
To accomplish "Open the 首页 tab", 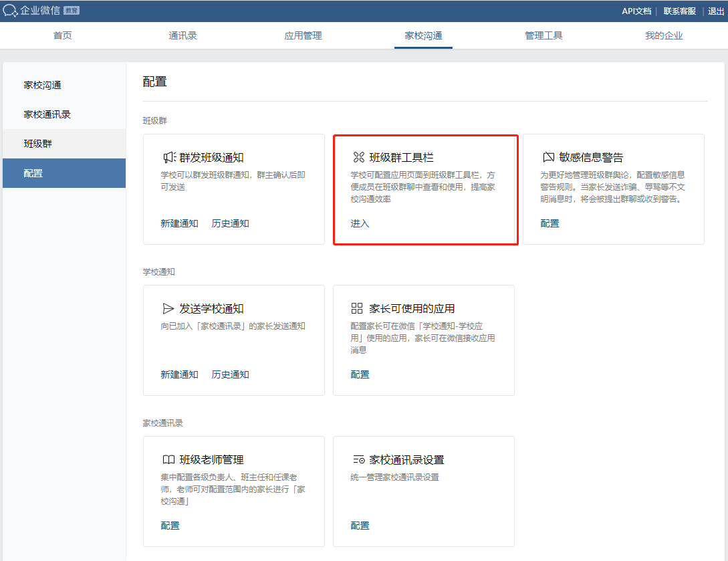I will point(63,35).
